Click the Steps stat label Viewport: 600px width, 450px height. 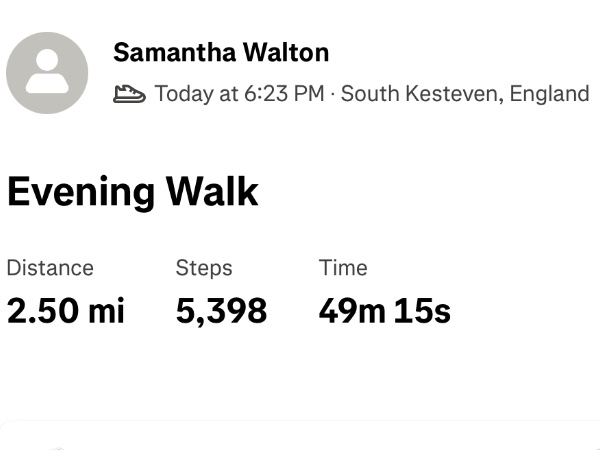pos(204,268)
